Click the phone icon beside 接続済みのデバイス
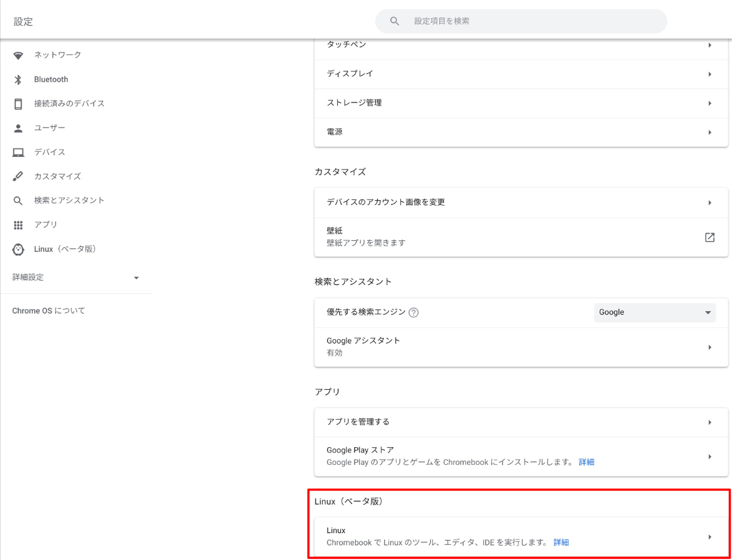Image resolution: width=732 pixels, height=560 pixels. pos(18,104)
